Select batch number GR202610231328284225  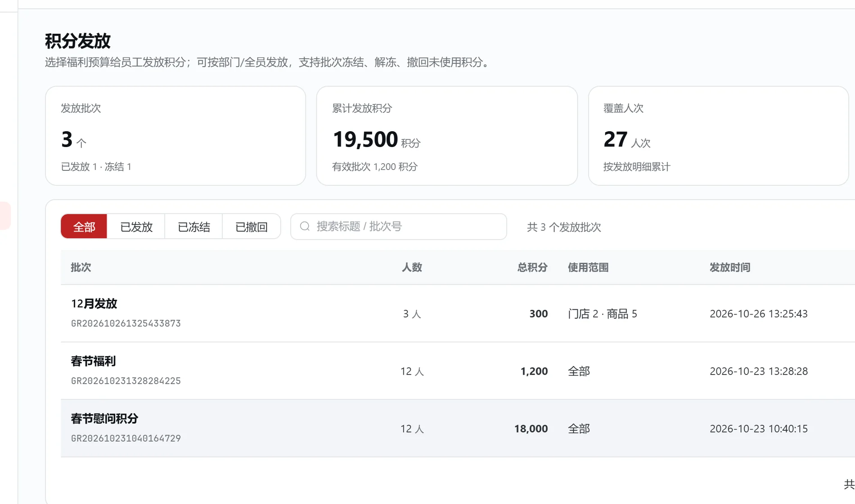point(126,381)
